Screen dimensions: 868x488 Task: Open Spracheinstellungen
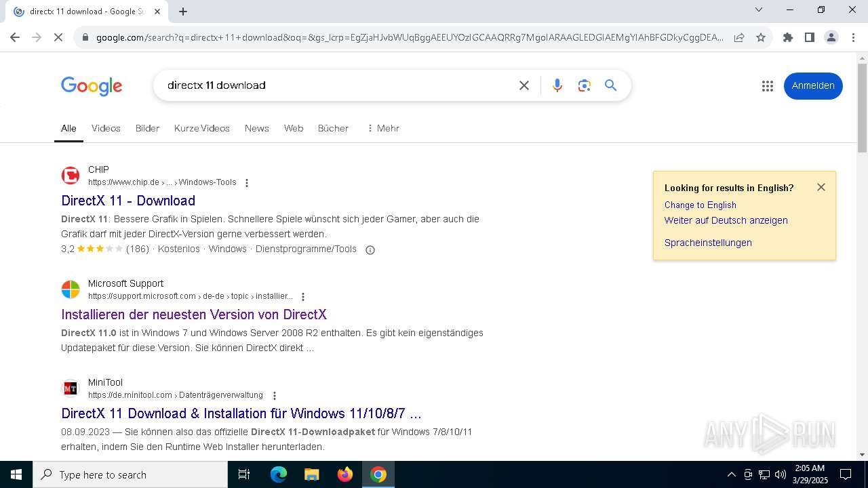[x=708, y=243]
